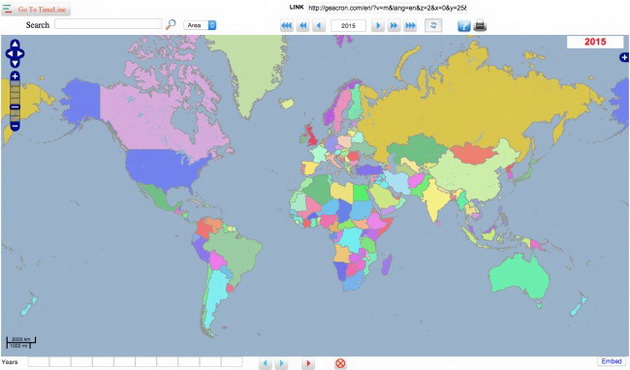Viewport: 630px width, 370px height.
Task: Click the Embed link
Action: pyautogui.click(x=611, y=361)
